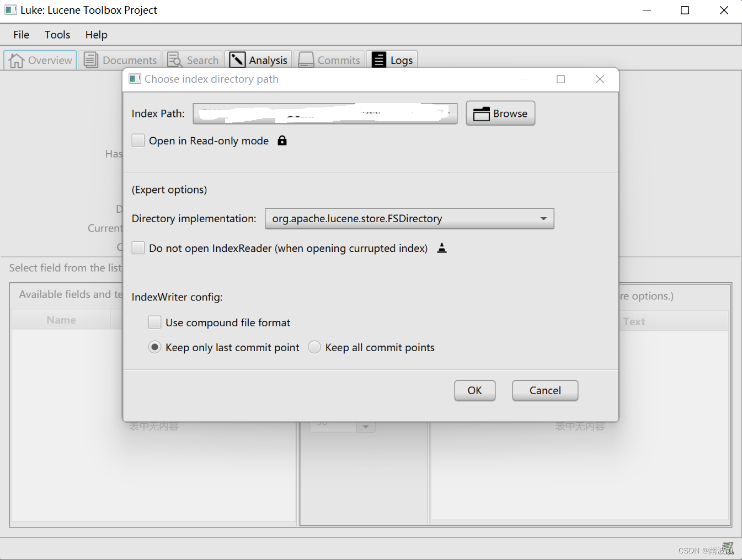Switch to the Documents tab

[120, 60]
